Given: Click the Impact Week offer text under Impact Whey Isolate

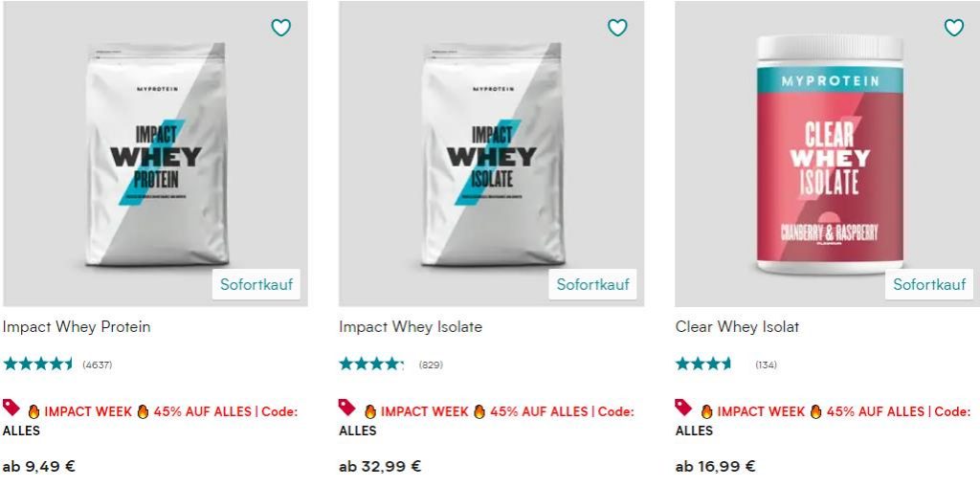Looking at the screenshot, I should [487, 421].
